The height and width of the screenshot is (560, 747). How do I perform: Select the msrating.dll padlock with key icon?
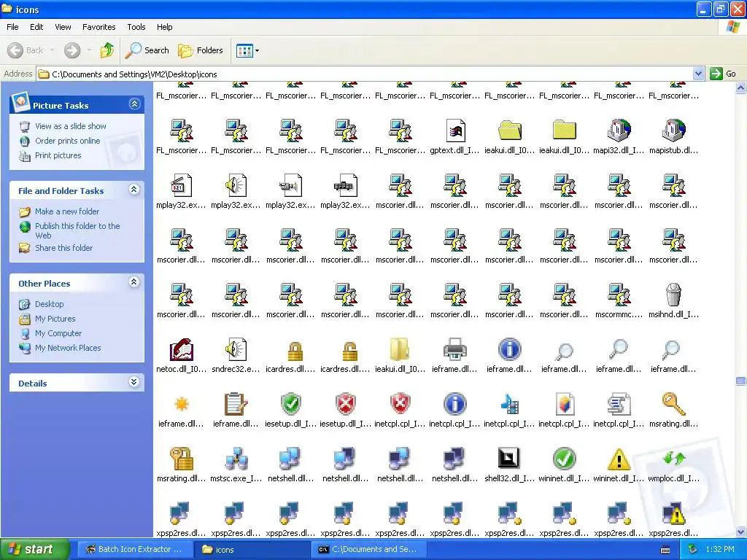point(182,459)
